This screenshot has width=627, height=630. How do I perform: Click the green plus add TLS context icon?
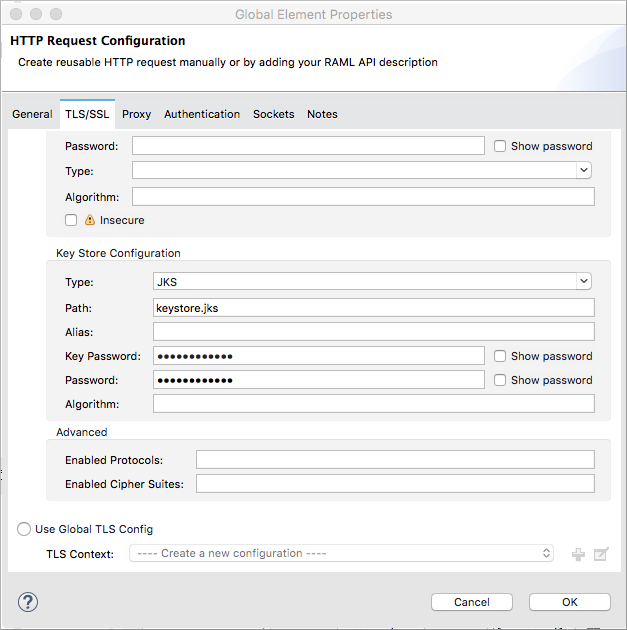pos(578,554)
